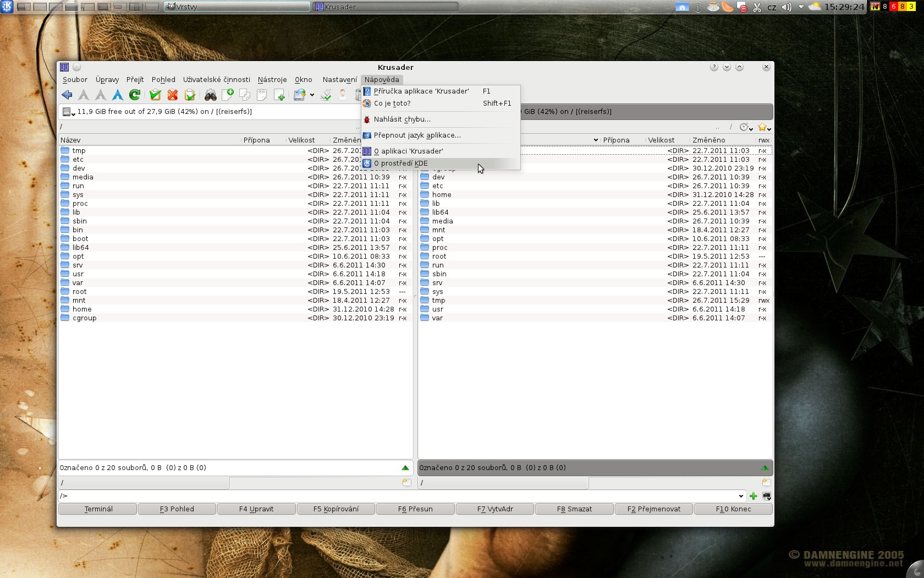This screenshot has width=924, height=578.
Task: Click the left panel disk media icon
Action: tap(67, 112)
